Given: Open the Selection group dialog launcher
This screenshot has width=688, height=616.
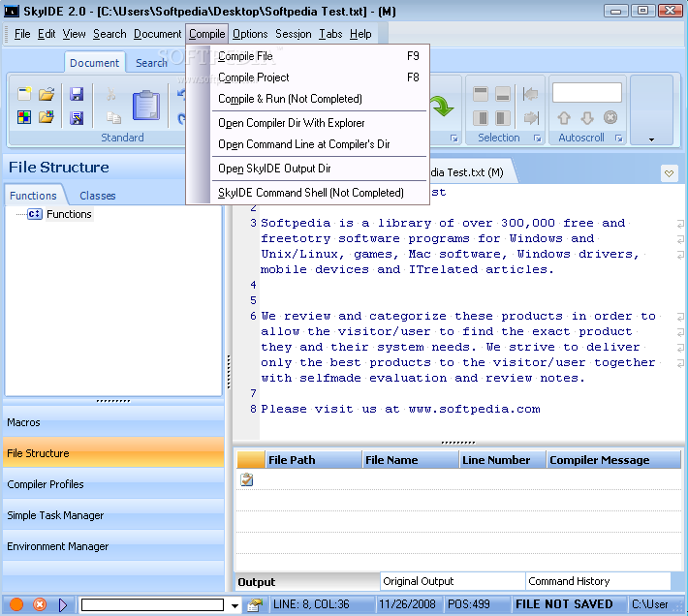Looking at the screenshot, I should pos(538,139).
